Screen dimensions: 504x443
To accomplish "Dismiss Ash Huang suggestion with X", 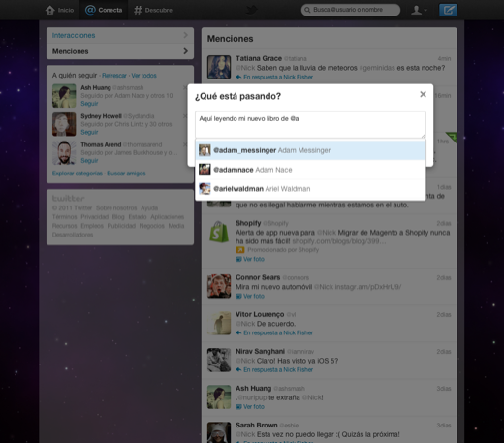I will click(184, 87).
